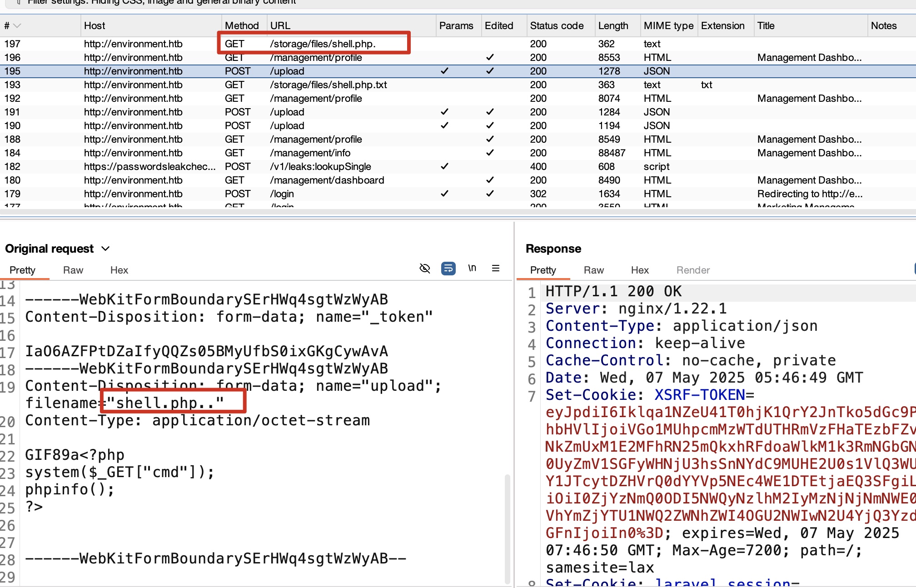Sort history by Length column header
Image resolution: width=916 pixels, height=588 pixels.
613,26
